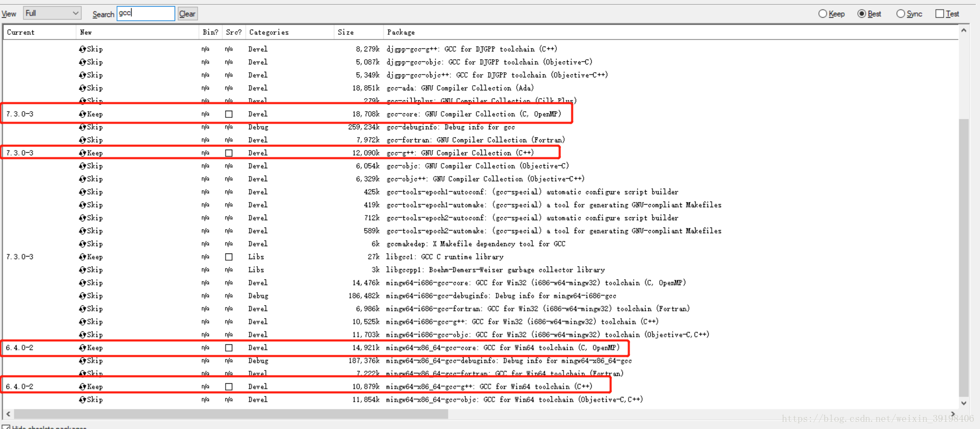Click the 7.3.0-3 version of gcc-core
This screenshot has height=429, width=980.
20,114
